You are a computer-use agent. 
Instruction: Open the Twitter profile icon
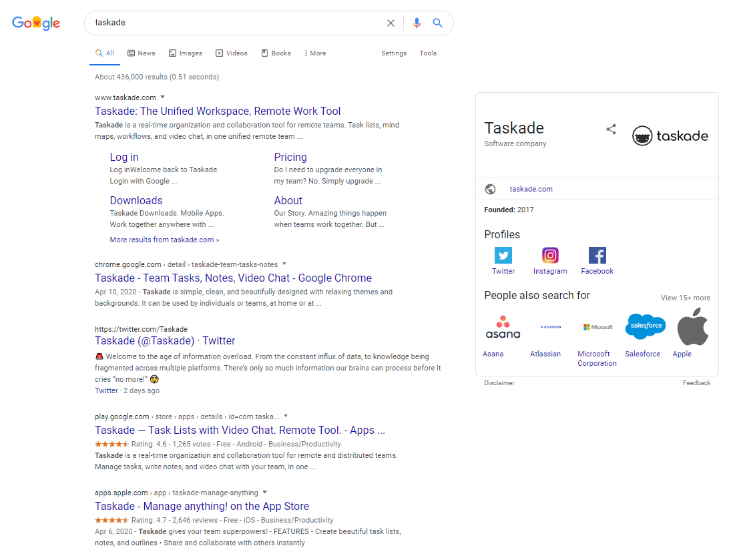[503, 256]
